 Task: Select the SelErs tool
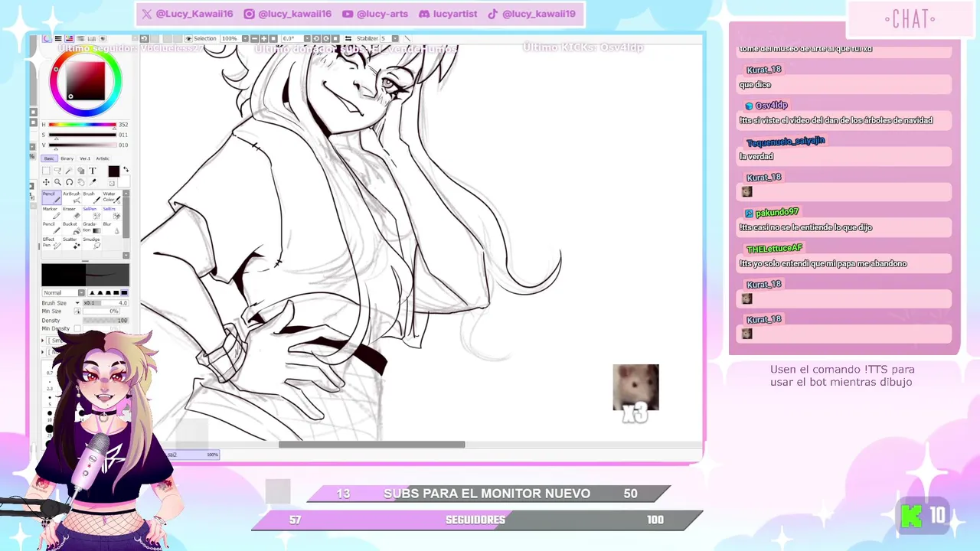click(x=112, y=212)
